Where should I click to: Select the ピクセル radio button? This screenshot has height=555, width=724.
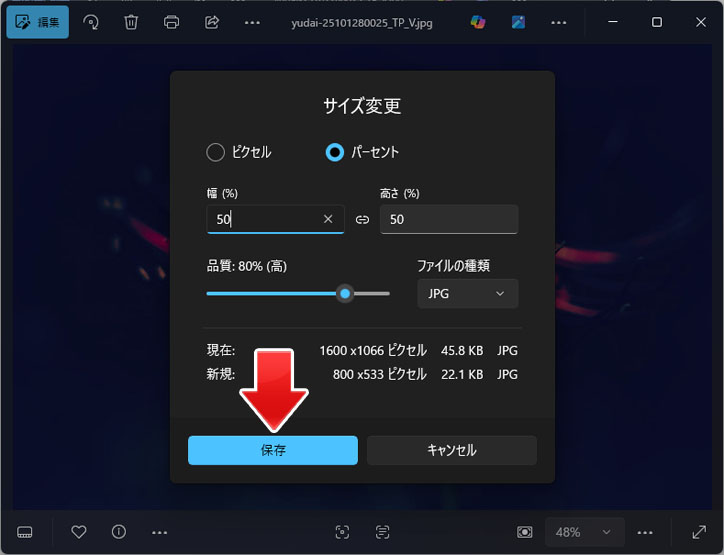(215, 152)
